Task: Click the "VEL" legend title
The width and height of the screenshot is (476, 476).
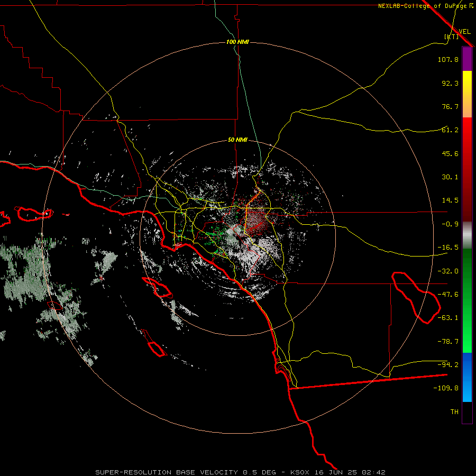Action: (x=464, y=32)
